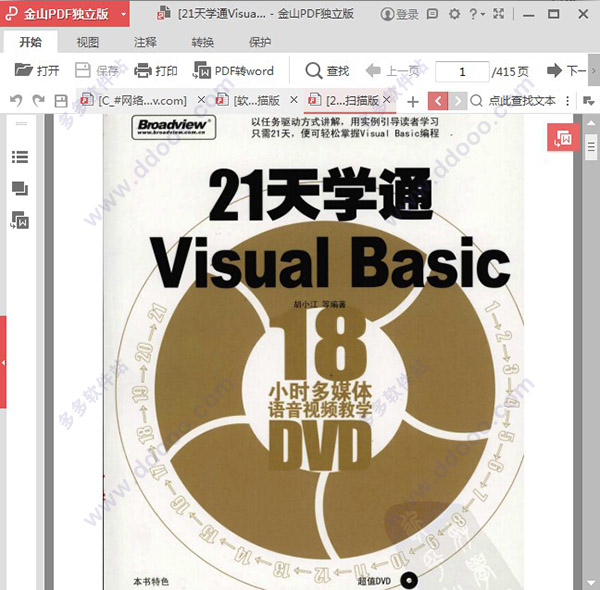Click the red floating PDF-to-Word convert button
This screenshot has height=590, width=600.
[x=563, y=137]
